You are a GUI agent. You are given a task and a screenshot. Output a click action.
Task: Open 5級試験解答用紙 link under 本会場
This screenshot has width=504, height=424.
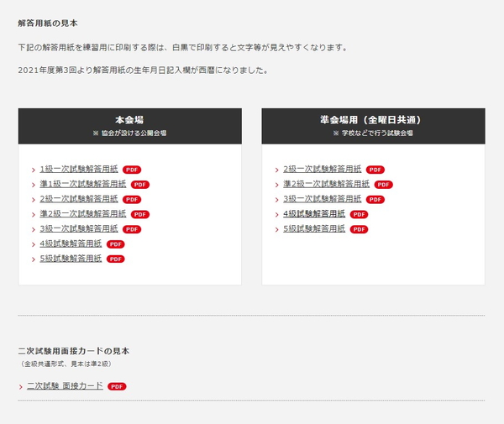tap(71, 259)
